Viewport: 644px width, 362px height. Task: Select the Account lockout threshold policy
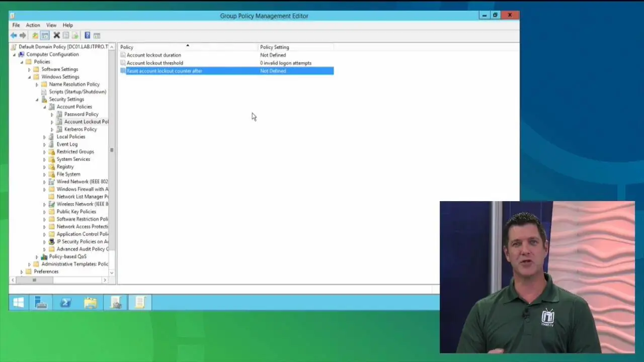point(154,63)
